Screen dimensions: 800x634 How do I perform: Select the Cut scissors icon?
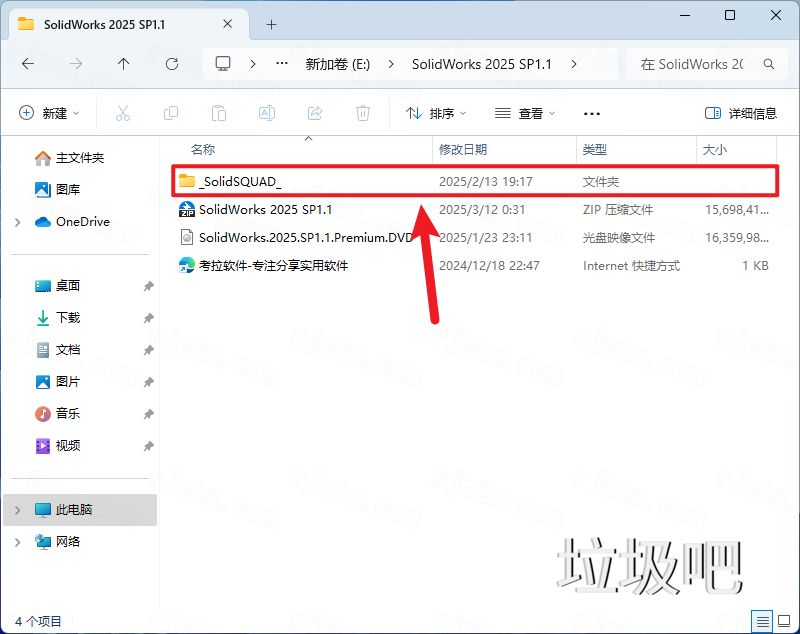[122, 112]
